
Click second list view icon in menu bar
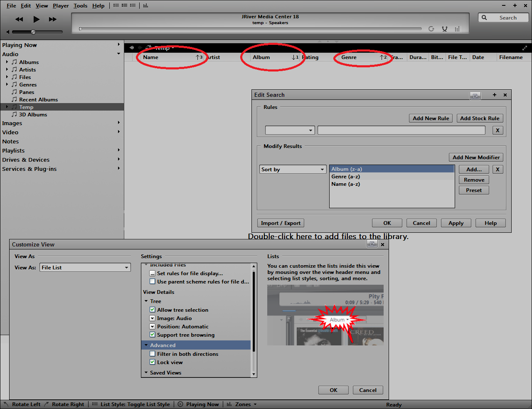(124, 5)
